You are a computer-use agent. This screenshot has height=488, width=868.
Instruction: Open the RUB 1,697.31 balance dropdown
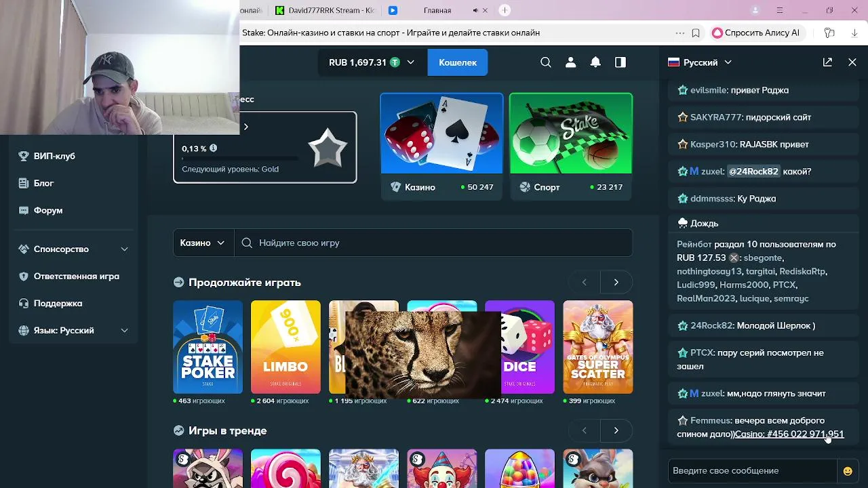coord(373,62)
